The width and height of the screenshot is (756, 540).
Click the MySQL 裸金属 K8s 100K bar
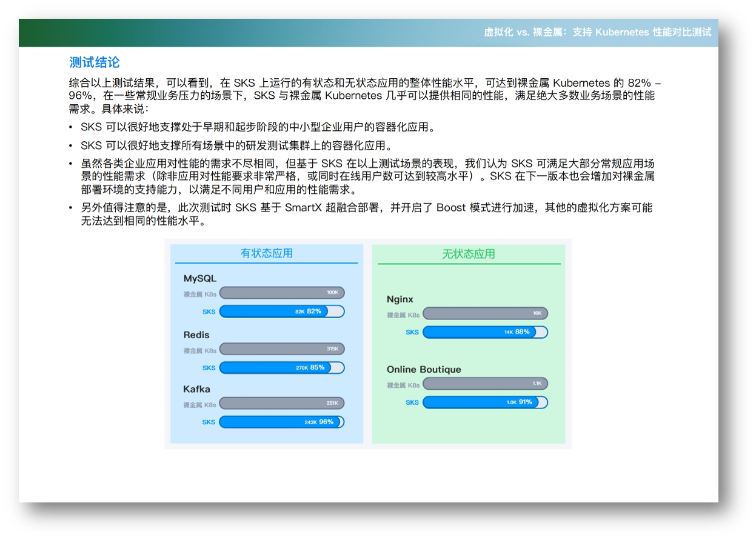tap(282, 293)
